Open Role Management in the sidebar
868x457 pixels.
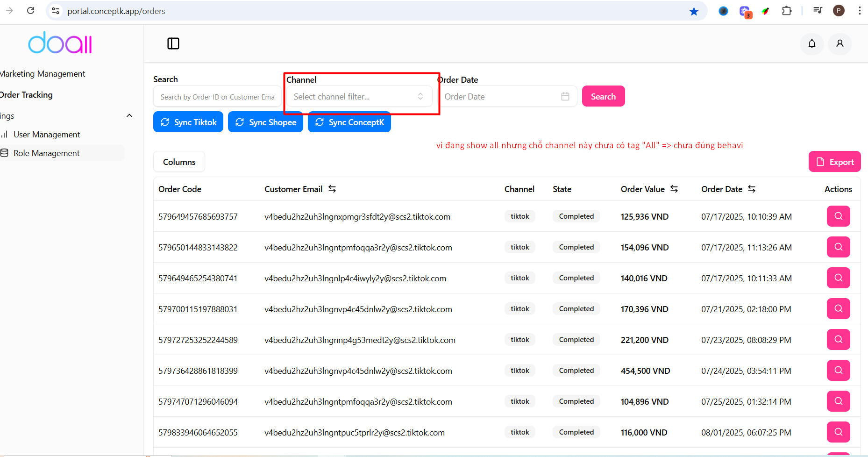[x=46, y=153]
